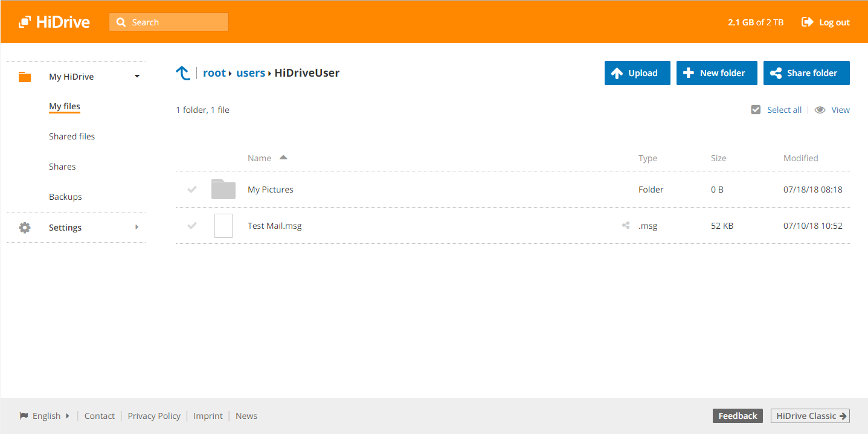Click the Log out icon
The height and width of the screenshot is (434, 868).
[807, 22]
